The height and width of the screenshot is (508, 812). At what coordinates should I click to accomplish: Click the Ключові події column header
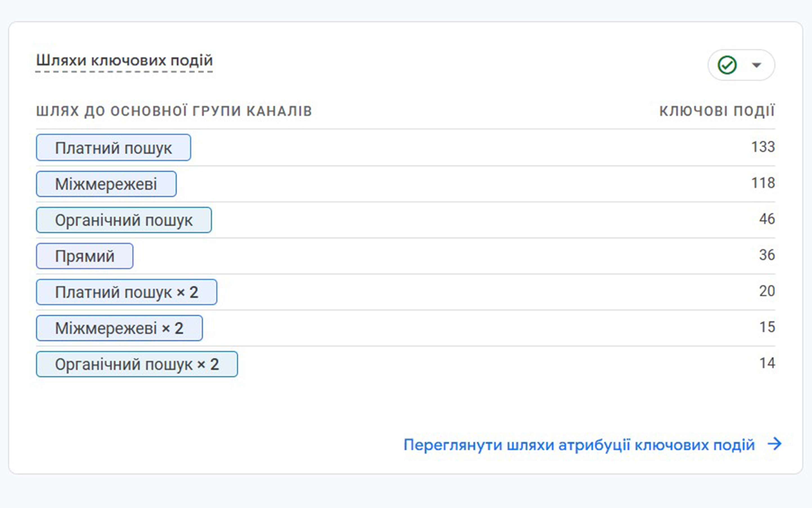click(x=717, y=111)
